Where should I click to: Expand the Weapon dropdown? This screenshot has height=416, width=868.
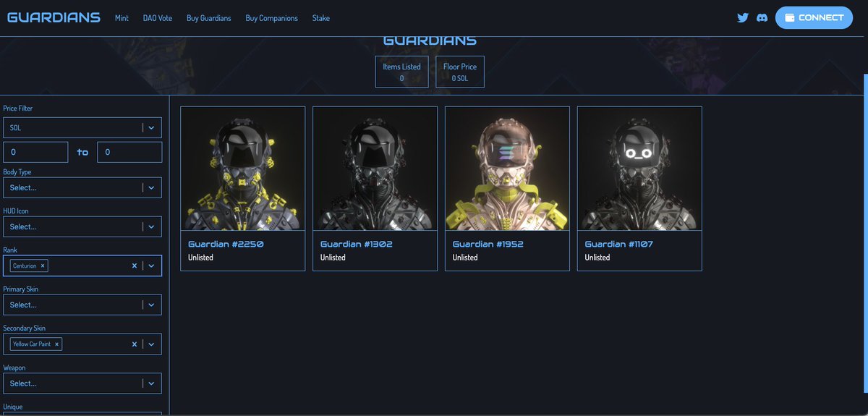(82, 383)
